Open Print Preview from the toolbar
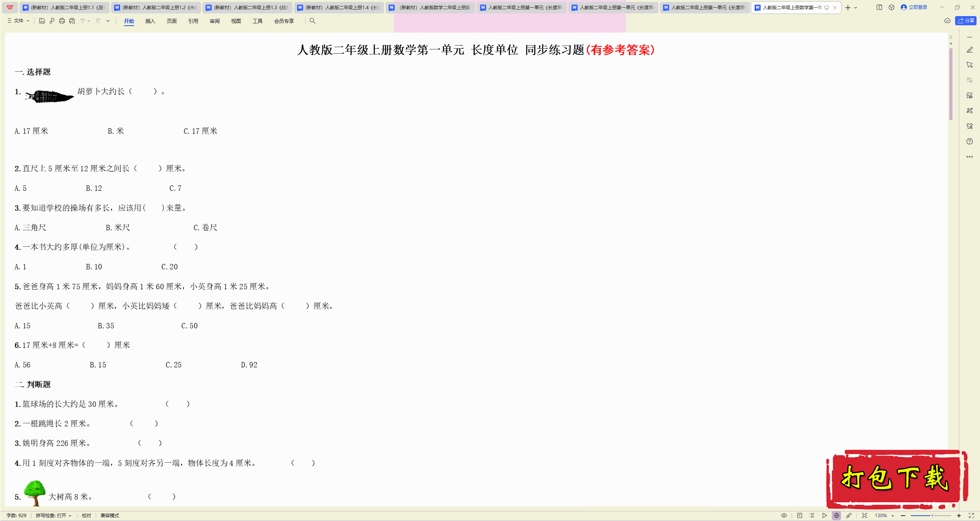This screenshot has width=980, height=521. (72, 21)
